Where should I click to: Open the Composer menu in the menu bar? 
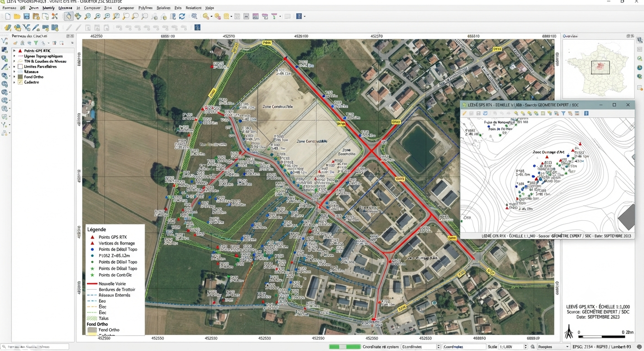(x=126, y=8)
